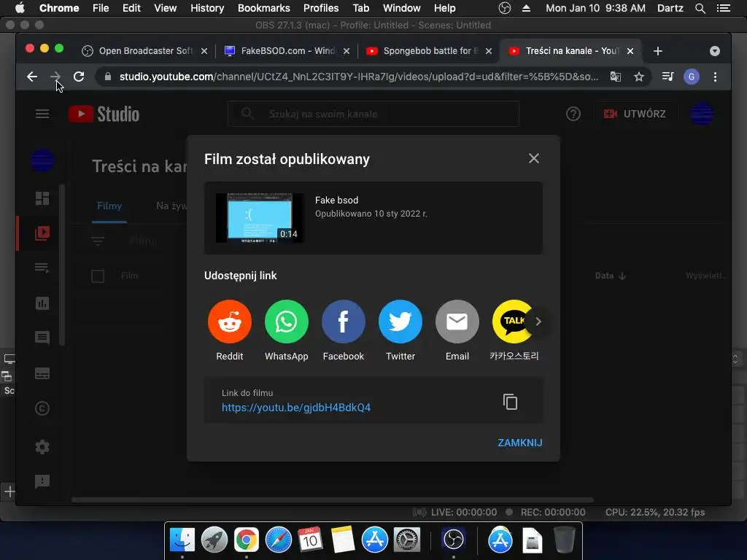The image size is (747, 560).
Task: Open account avatar in Studio header
Action: pyautogui.click(x=702, y=114)
